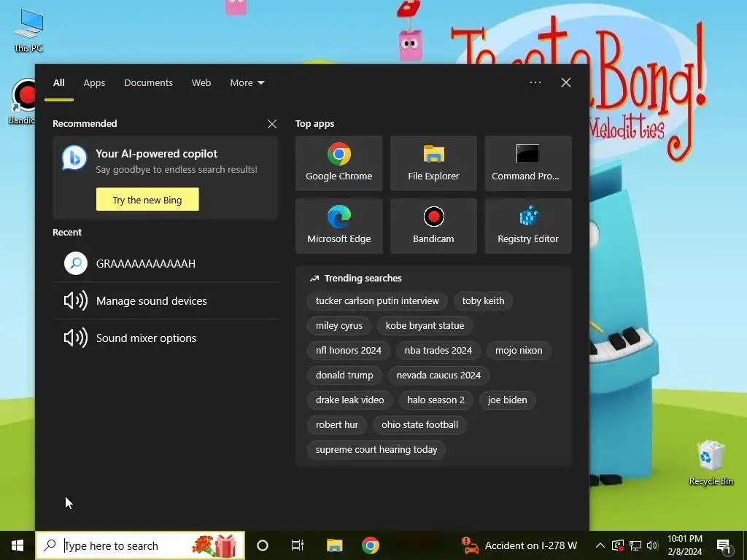
Task: Search tucker carlson putin interview
Action: [377, 301]
